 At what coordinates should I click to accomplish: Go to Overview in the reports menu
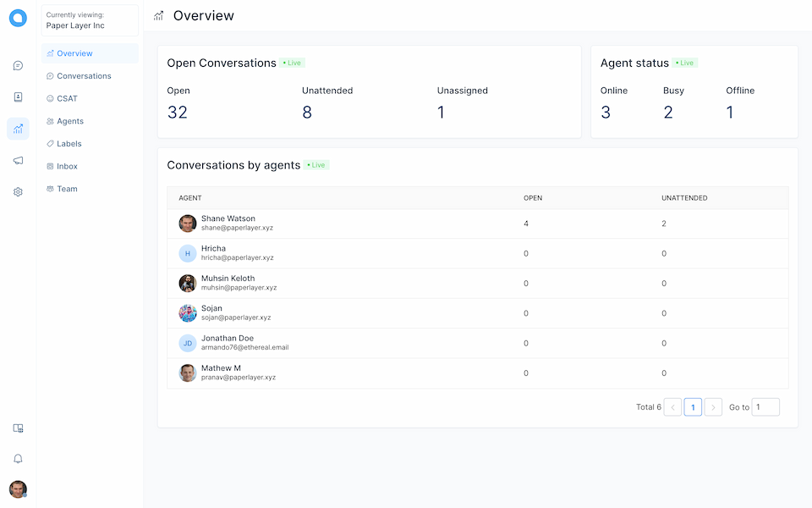pyautogui.click(x=90, y=53)
